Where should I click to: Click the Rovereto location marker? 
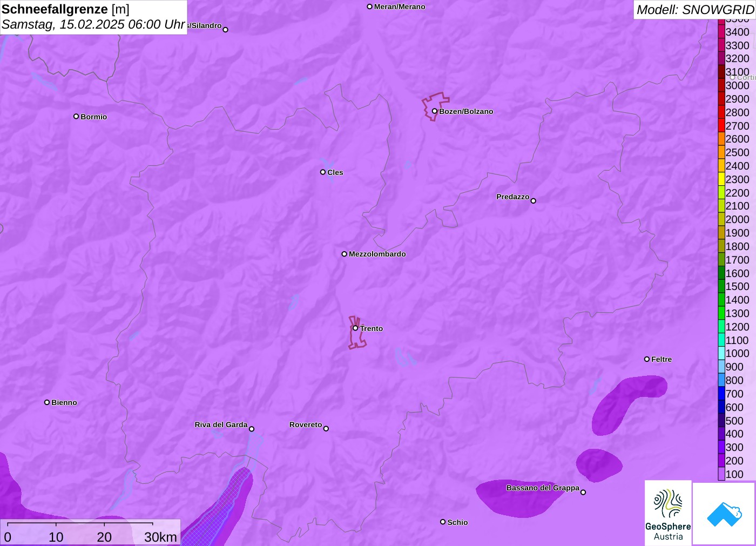click(x=326, y=428)
